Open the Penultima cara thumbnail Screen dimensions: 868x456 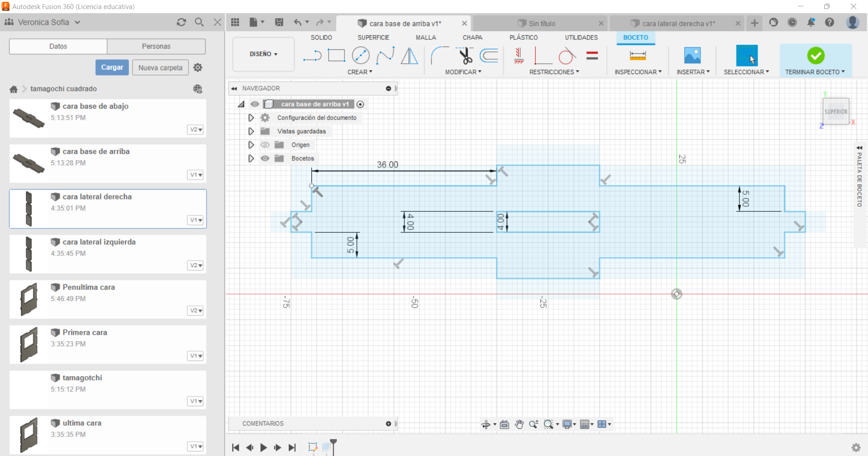[x=29, y=299]
